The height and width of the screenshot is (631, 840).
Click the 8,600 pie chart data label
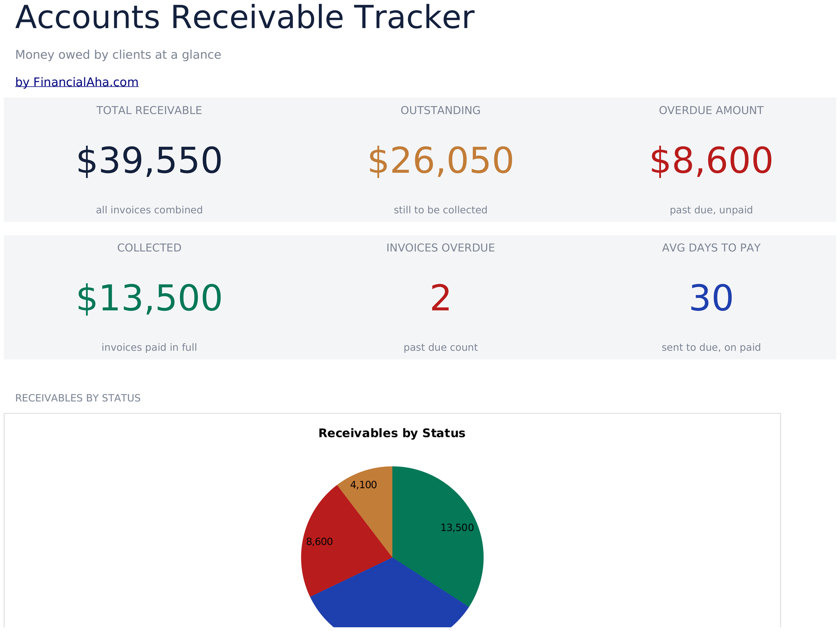[319, 542]
